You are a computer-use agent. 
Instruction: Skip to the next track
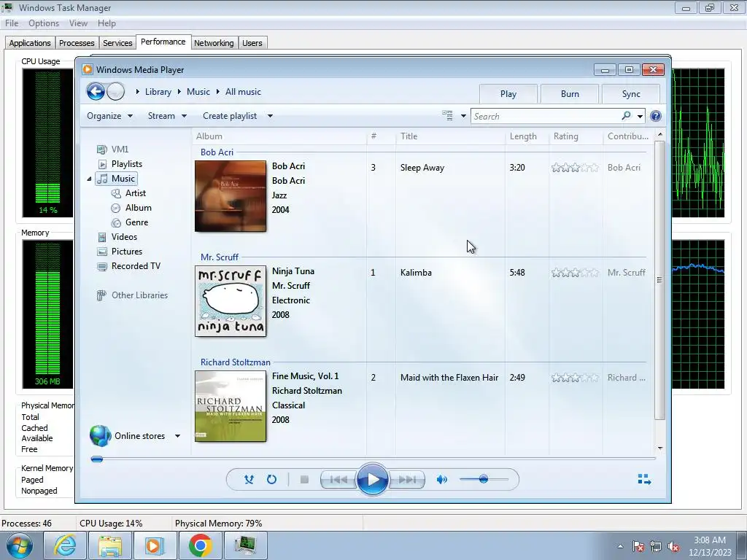pos(406,480)
